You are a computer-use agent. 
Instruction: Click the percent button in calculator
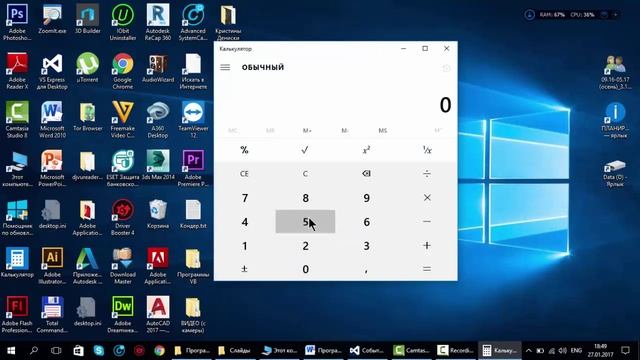click(x=244, y=150)
